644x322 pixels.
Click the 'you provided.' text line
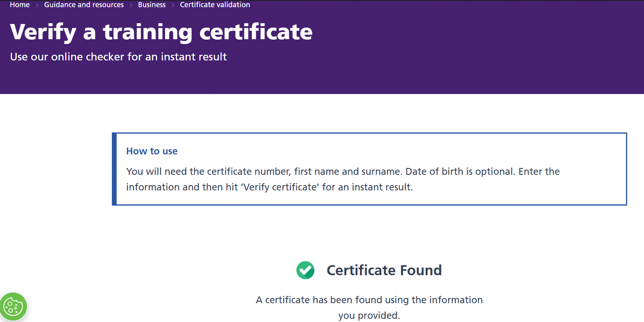[369, 316]
